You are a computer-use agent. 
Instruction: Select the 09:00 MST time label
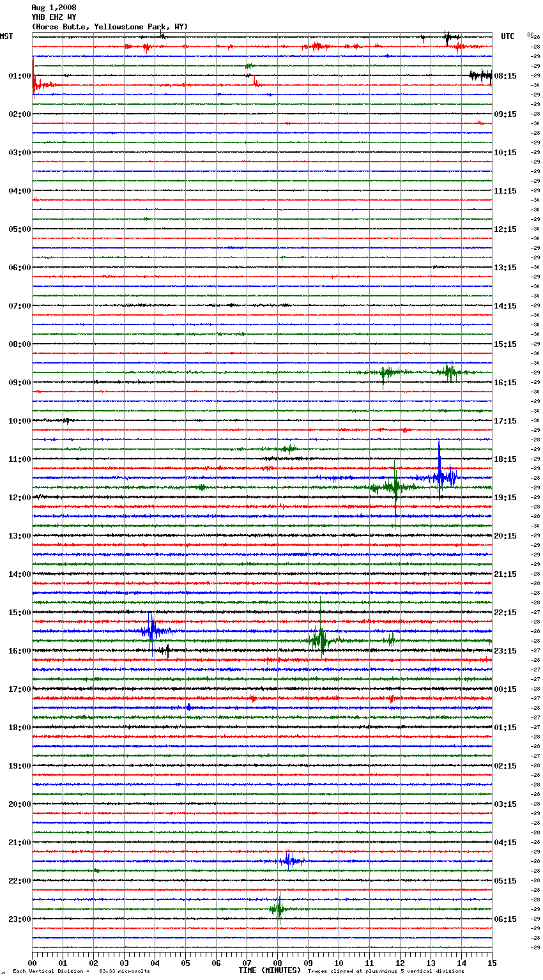[x=20, y=383]
